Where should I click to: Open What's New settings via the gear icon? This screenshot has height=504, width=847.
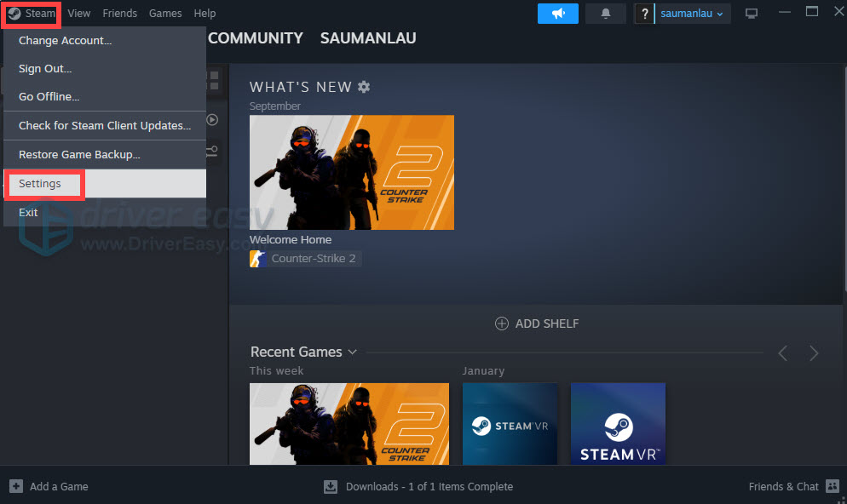tap(365, 86)
